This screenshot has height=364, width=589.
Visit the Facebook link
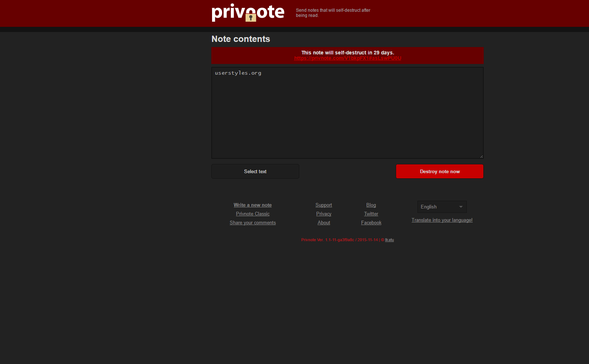(371, 223)
